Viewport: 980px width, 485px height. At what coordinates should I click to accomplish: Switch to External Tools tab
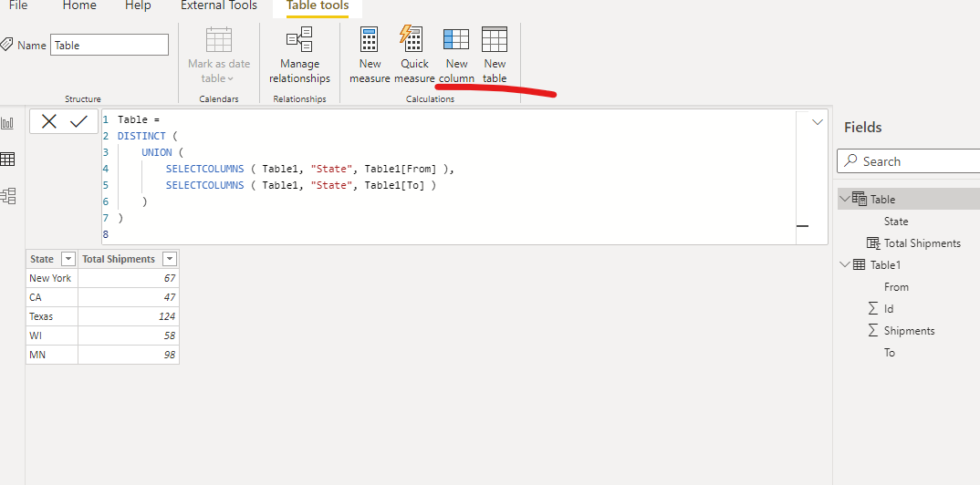219,5
